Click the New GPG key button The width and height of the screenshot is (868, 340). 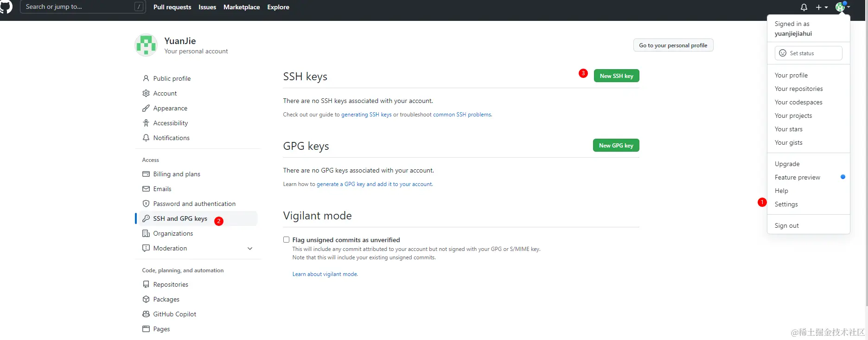pos(616,145)
